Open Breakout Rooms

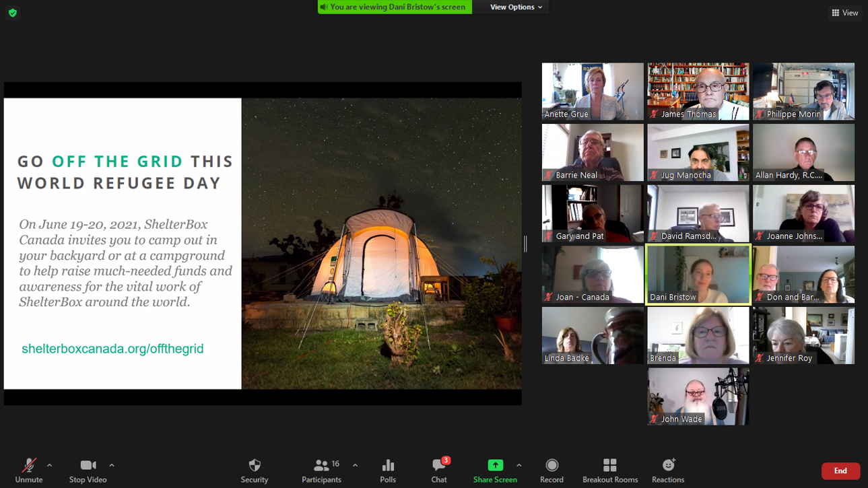pyautogui.click(x=610, y=470)
